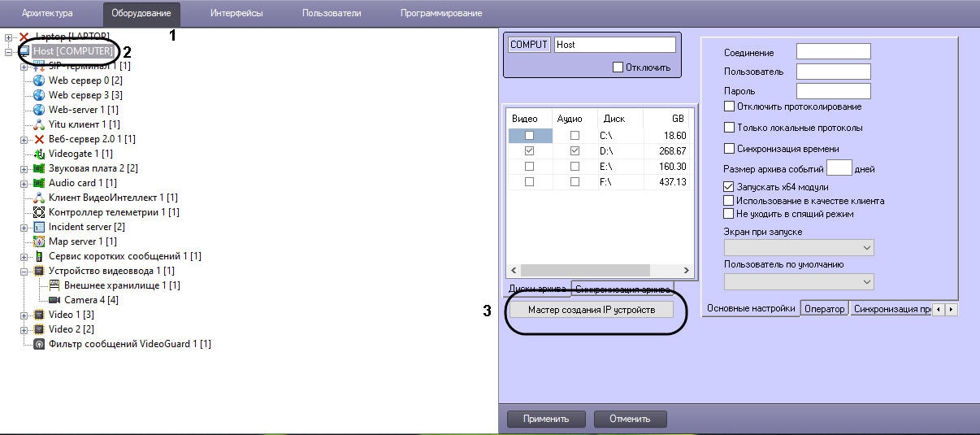Click the Фильтр сообщений VideoGuard 1 icon

39,344
